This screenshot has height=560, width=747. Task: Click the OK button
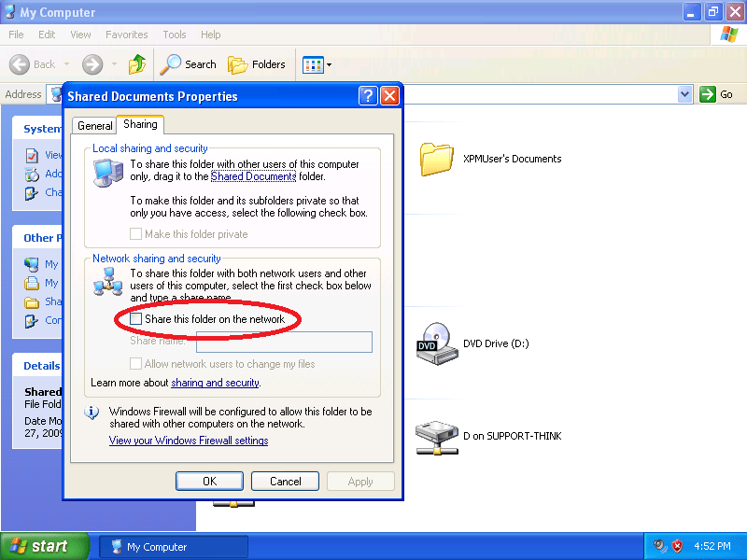tap(209, 481)
